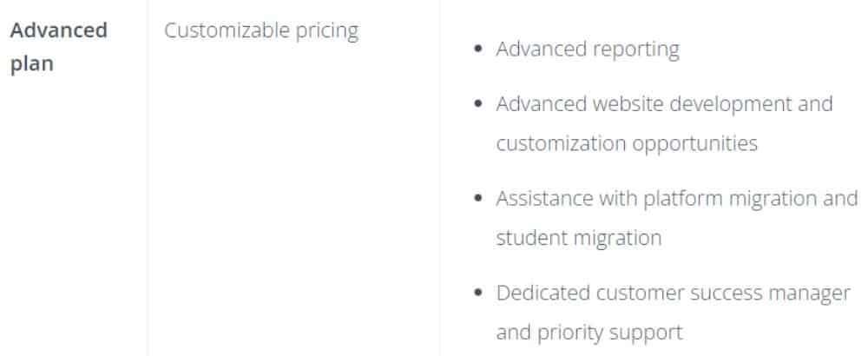
Task: Click the bullet before Advanced reporting
Action: tap(479, 49)
